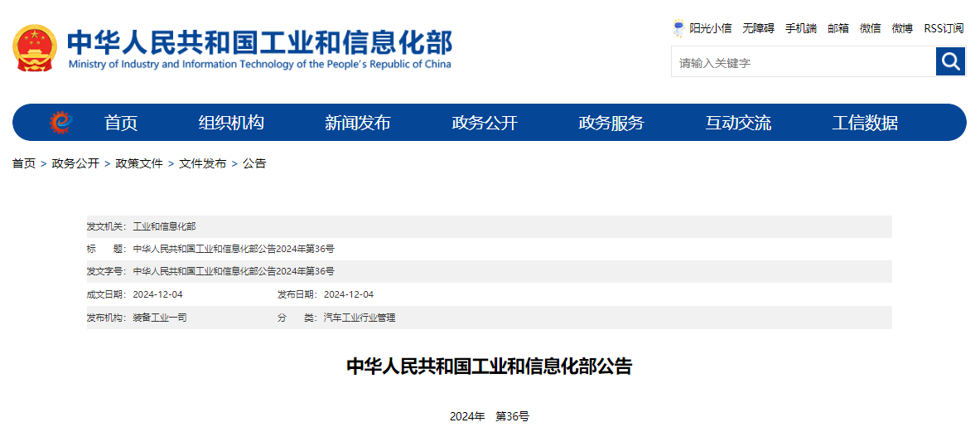Subscribe via the RSS订阅 link

point(944,28)
